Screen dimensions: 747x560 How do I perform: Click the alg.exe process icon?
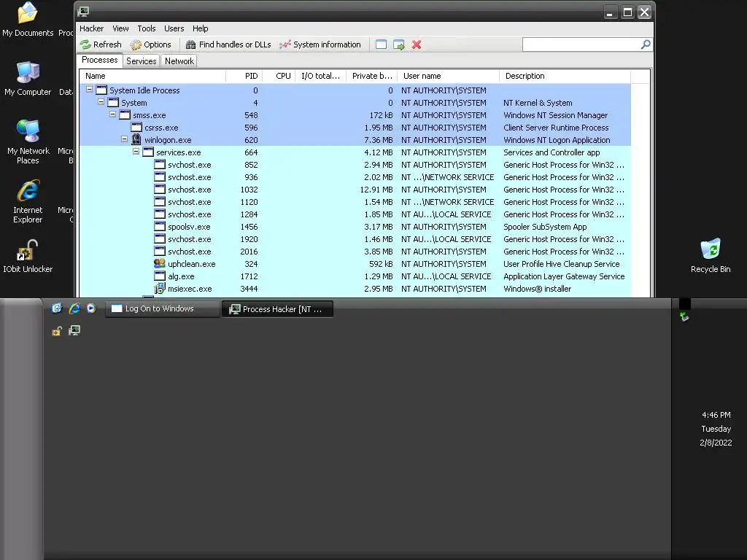click(160, 276)
